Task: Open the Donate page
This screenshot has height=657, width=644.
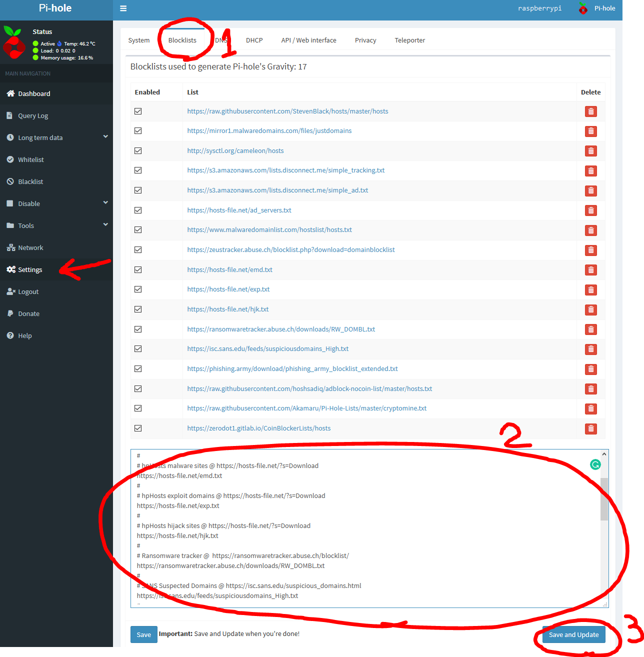Action: pyautogui.click(x=56, y=313)
